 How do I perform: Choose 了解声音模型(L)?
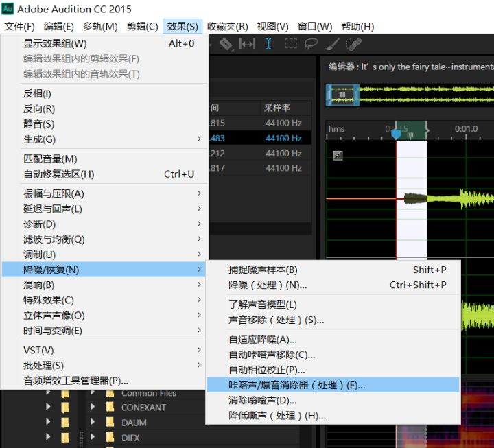pos(333,305)
